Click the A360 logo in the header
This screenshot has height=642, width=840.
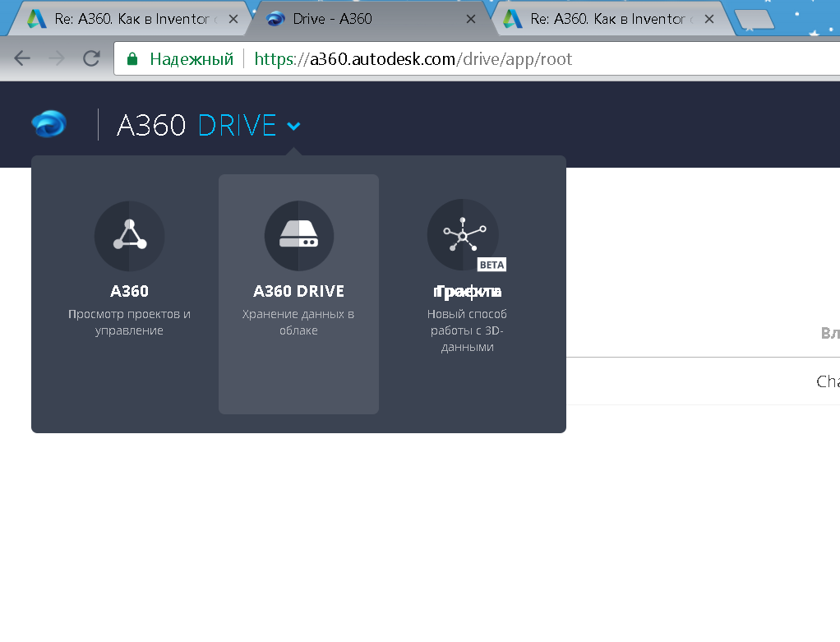point(47,123)
